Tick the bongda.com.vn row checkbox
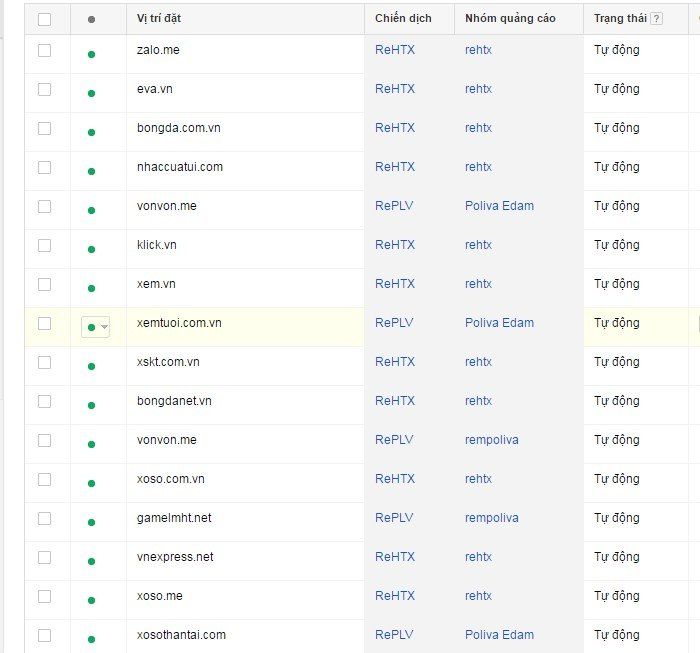Image resolution: width=700 pixels, height=653 pixels. pos(44,129)
